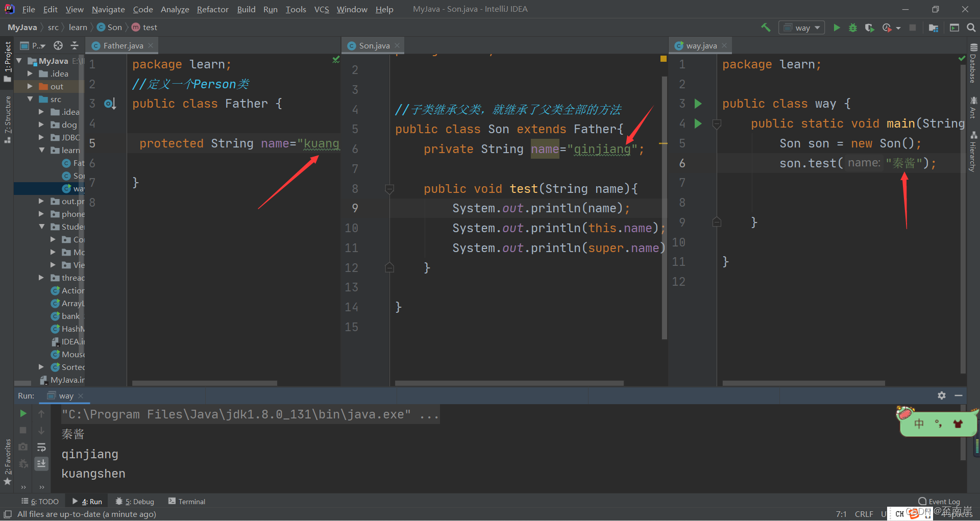Open the Refactor menu

(212, 9)
